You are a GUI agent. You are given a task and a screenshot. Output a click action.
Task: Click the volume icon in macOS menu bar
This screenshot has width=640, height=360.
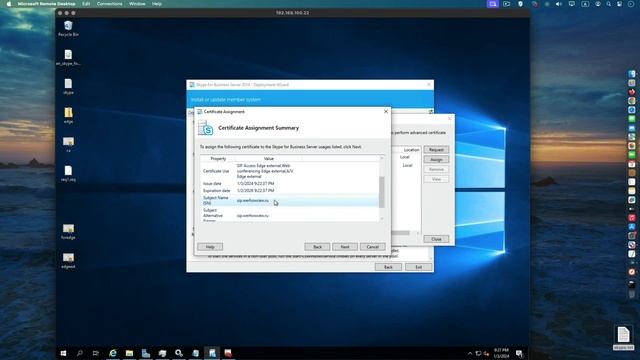tap(558, 4)
